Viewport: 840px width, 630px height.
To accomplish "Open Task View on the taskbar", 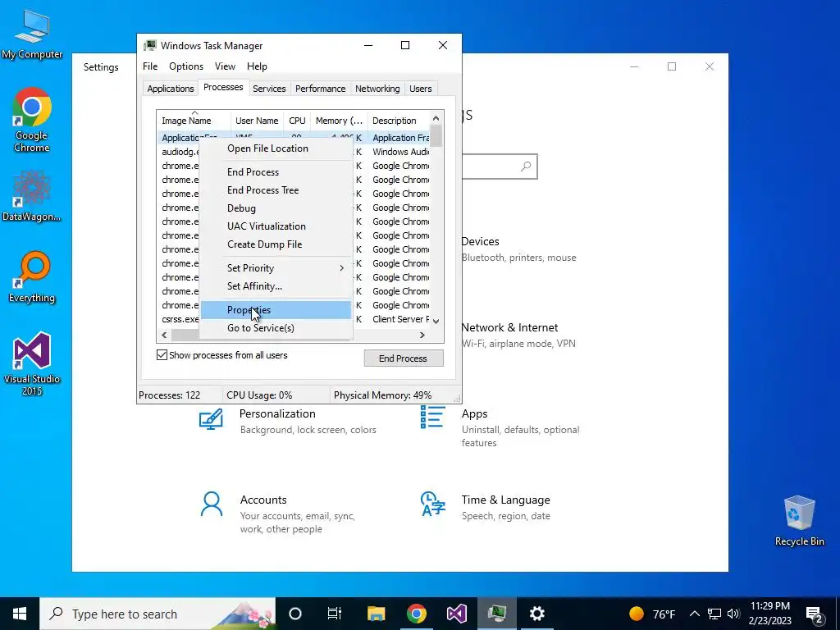I will tap(335, 614).
